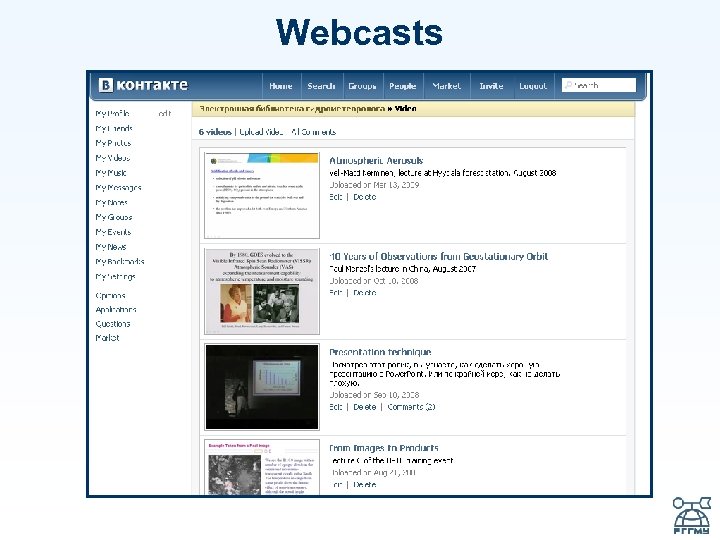Click the 'Uploaded on Oct 10, 2008' text
This screenshot has width=720, height=540.
click(x=374, y=281)
